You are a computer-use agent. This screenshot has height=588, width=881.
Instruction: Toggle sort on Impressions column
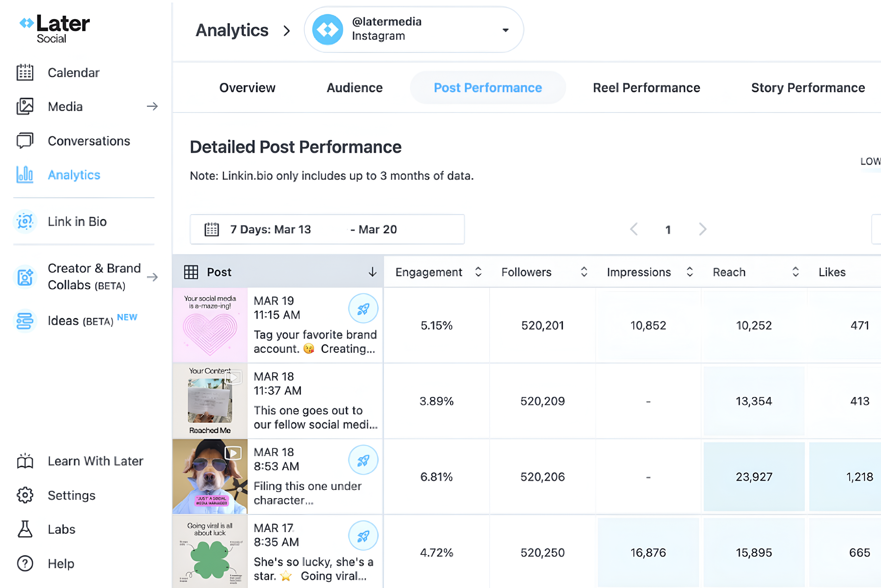pyautogui.click(x=689, y=272)
